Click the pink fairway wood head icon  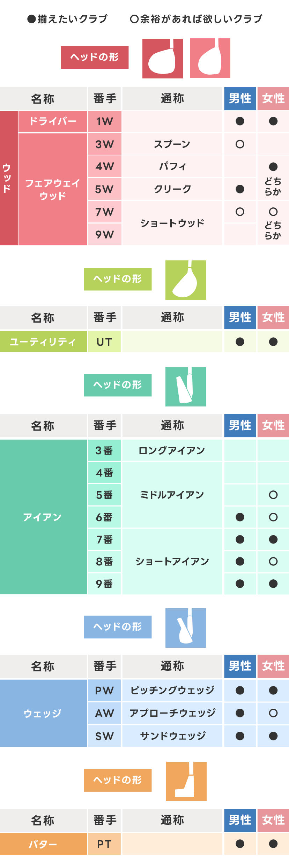coord(210,59)
